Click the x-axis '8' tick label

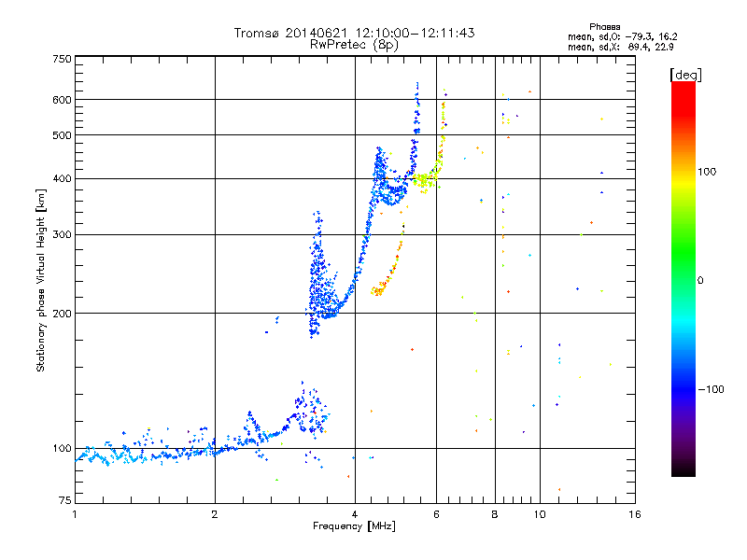point(495,514)
